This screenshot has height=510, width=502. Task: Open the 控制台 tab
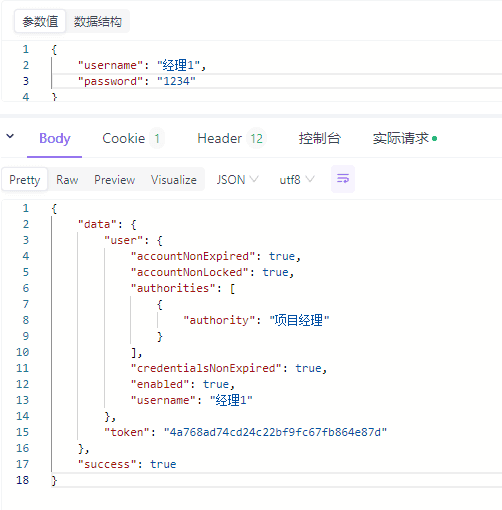tap(319, 138)
